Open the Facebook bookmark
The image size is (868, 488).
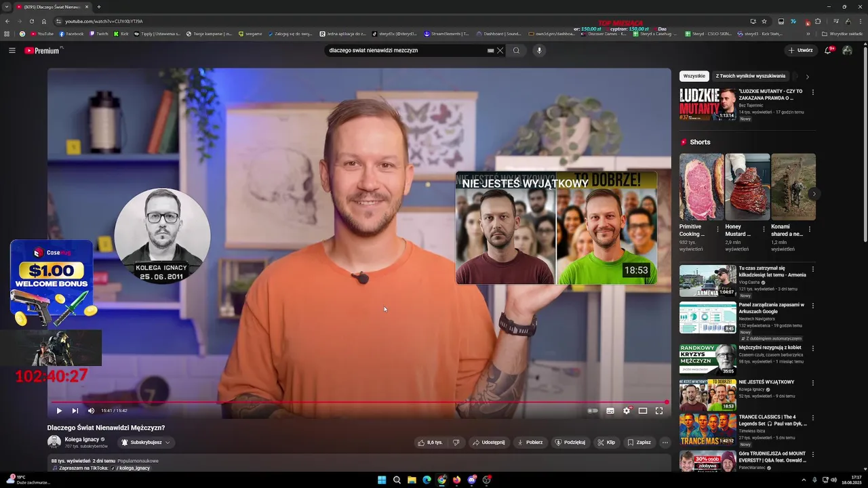71,33
